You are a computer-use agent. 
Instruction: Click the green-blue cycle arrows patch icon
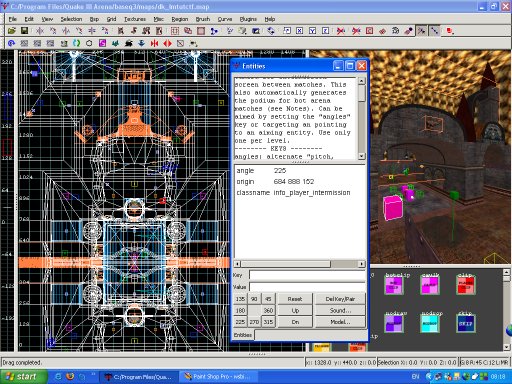click(76, 43)
